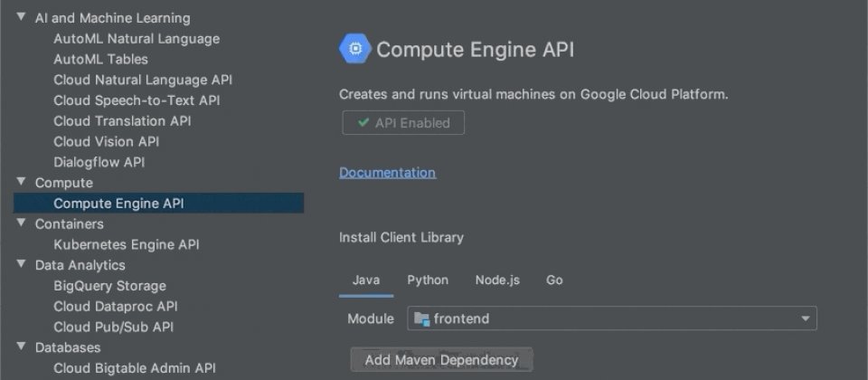Click the Compute Engine API title text

click(475, 50)
